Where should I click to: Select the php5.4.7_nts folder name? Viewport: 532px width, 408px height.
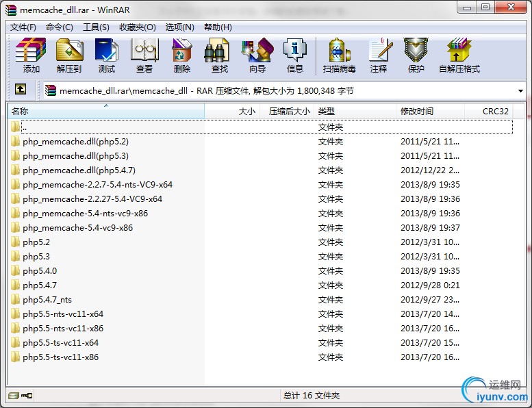pos(47,300)
